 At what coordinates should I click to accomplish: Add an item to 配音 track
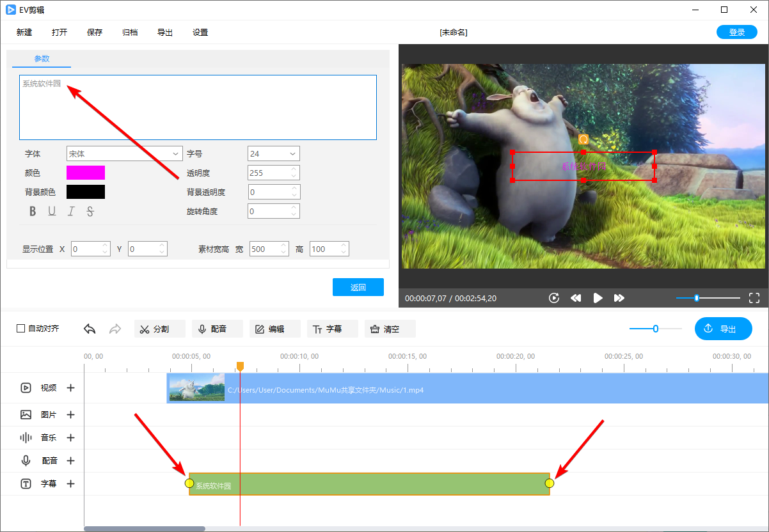coord(71,460)
